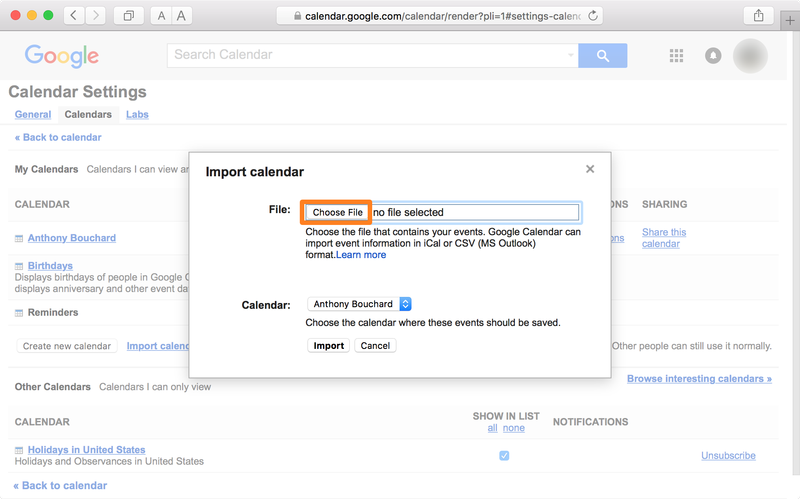Click the Create new calendar button
The image size is (800, 499).
(x=67, y=346)
